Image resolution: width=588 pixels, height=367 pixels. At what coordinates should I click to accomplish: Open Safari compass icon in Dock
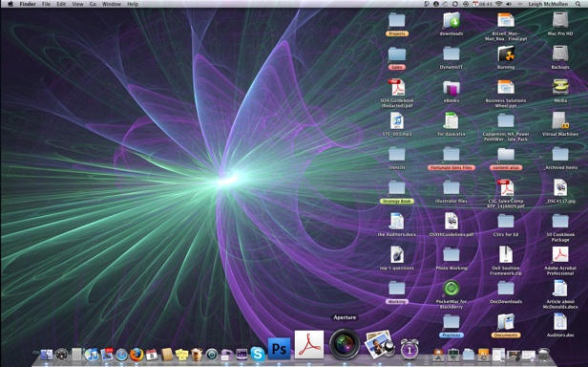pos(121,355)
